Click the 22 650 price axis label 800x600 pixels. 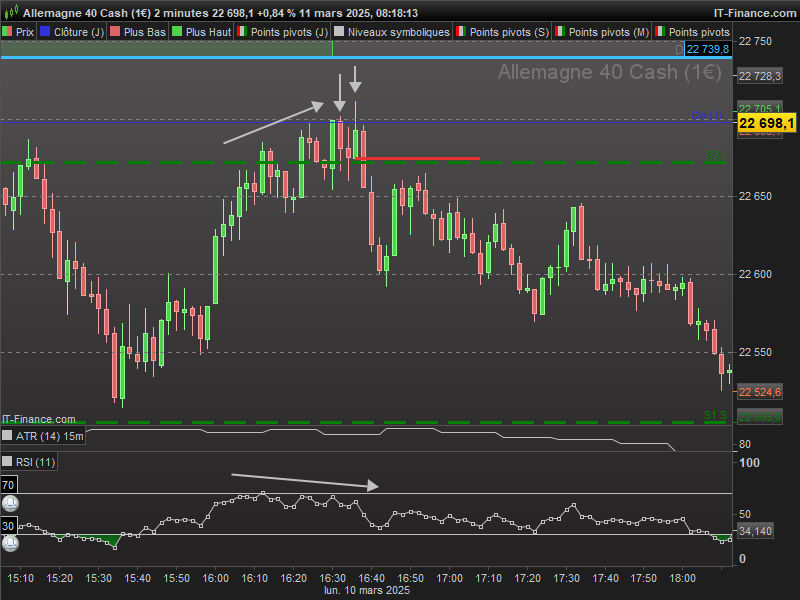pos(756,196)
